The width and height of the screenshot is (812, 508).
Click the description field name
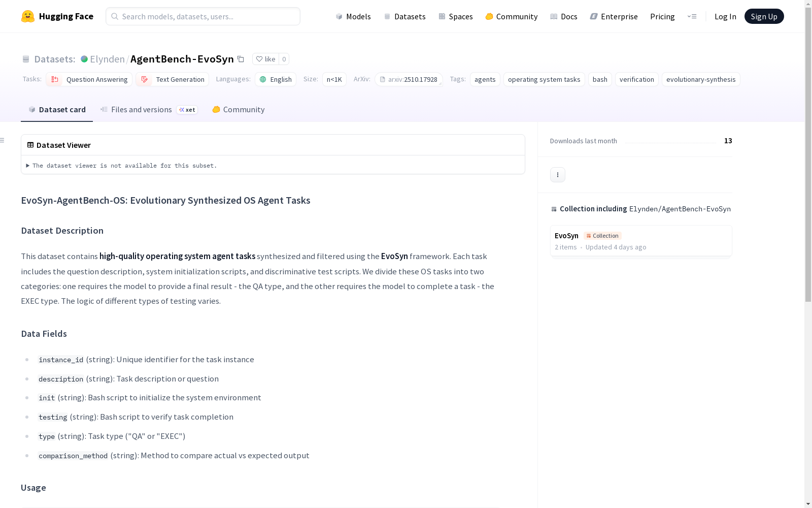coord(61,379)
